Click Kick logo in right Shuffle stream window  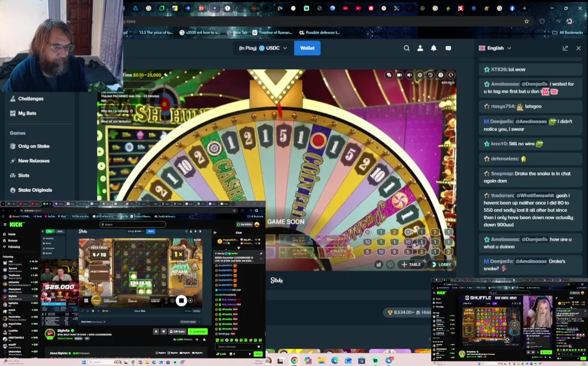click(x=441, y=293)
